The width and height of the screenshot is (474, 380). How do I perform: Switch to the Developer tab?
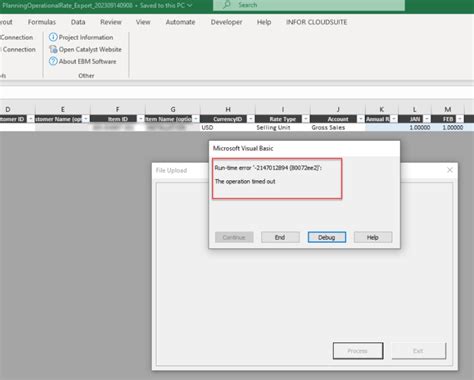point(226,22)
